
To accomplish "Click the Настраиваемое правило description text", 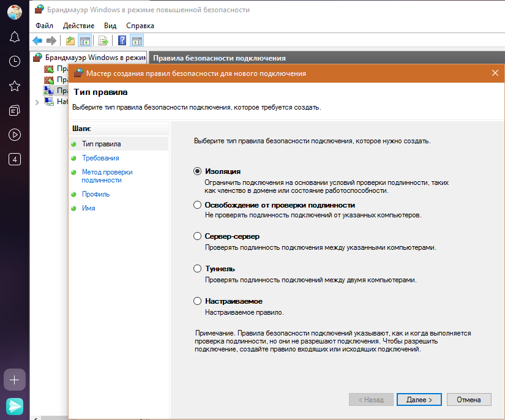I will point(244,312).
